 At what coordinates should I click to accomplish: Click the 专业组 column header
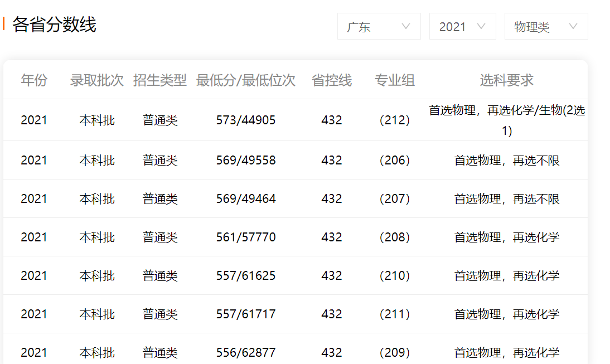395,80
